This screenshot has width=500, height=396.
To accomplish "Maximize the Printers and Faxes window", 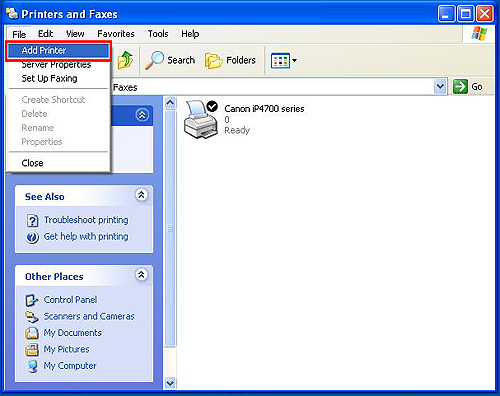I will coord(465,14).
